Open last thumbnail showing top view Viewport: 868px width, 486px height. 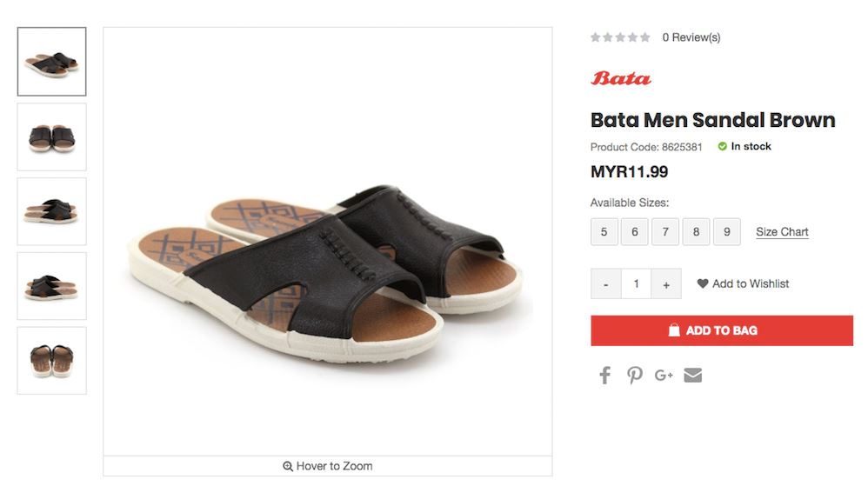(x=52, y=360)
